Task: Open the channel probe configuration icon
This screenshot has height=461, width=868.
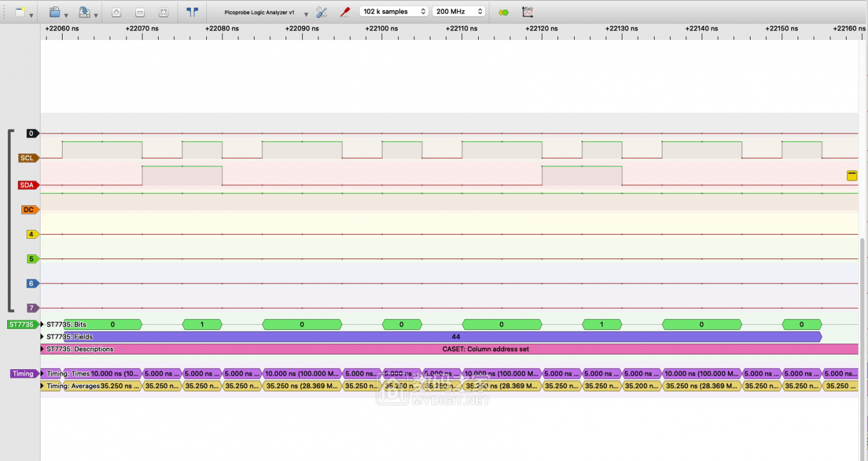Action: point(345,12)
